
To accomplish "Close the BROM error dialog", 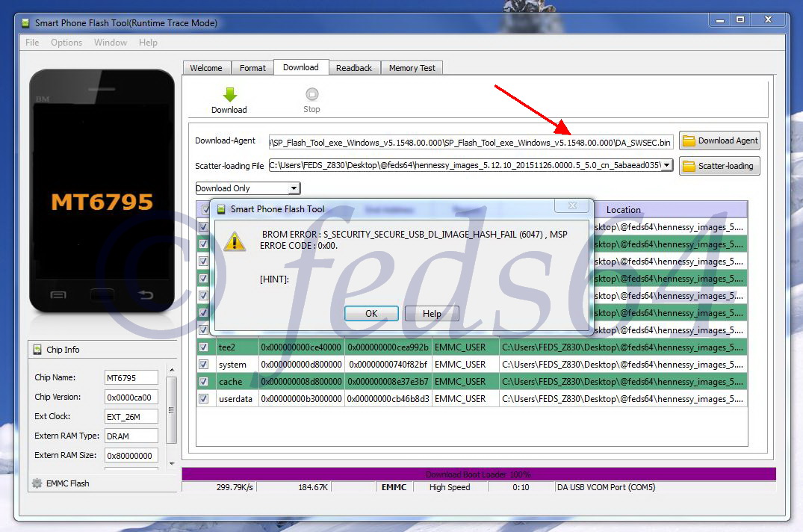I will point(572,205).
